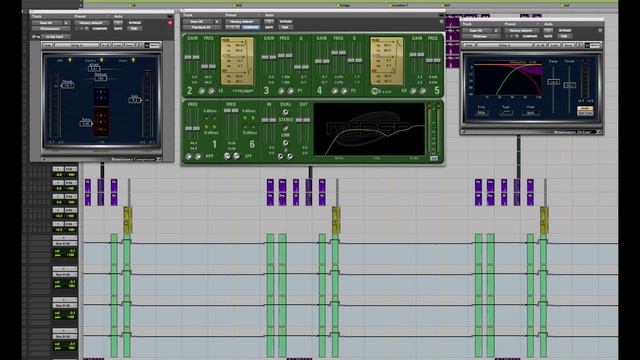Toggle Bypass in FilterBank plugin header
The height and width of the screenshot is (360, 640).
(286, 21)
